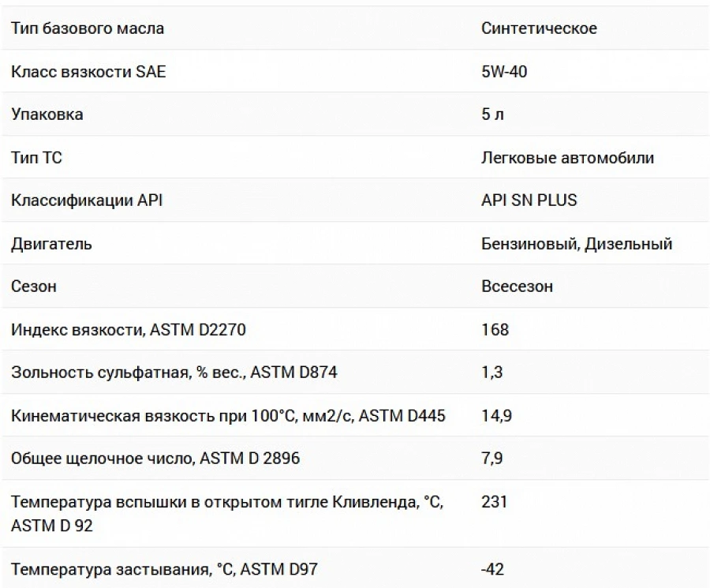Click the 'Упаковка' row label
This screenshot has height=588, width=710.
[47, 114]
